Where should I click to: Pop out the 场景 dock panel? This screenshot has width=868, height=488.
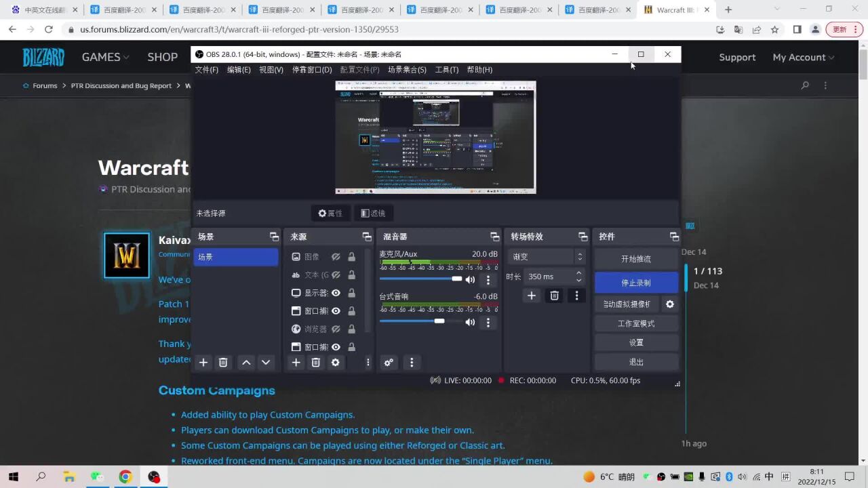pos(274,237)
